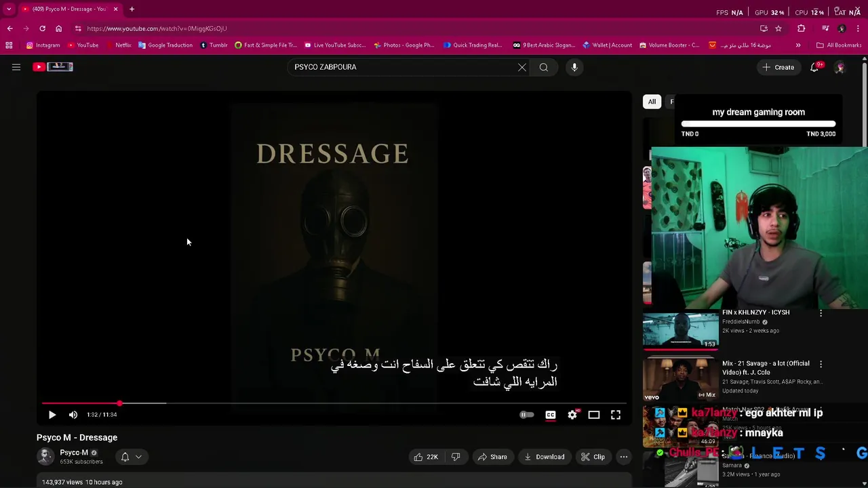Open media control icon in toolbar

click(825, 28)
